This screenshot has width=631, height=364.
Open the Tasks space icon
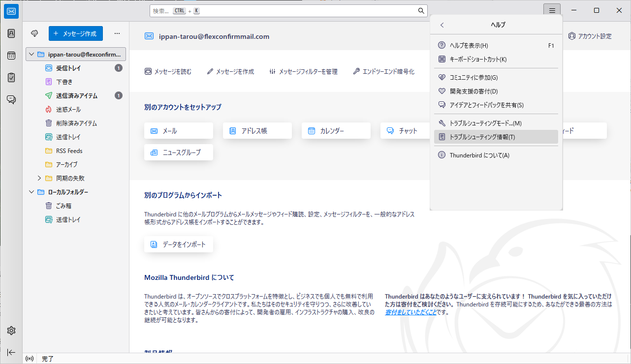(x=11, y=77)
